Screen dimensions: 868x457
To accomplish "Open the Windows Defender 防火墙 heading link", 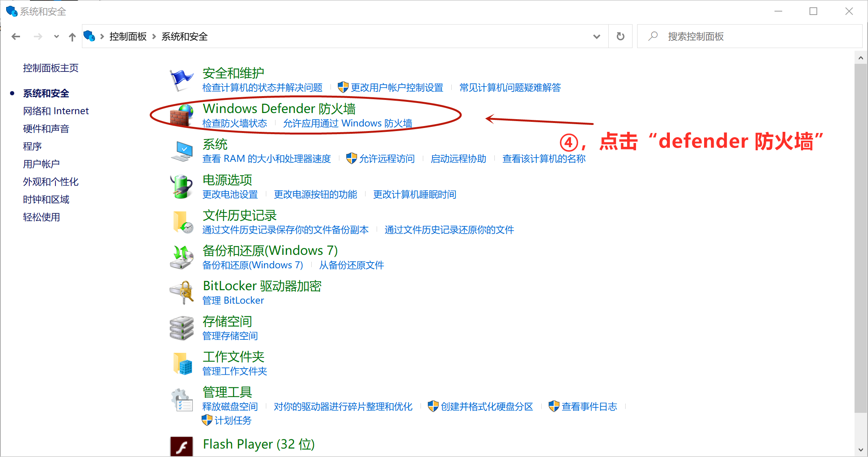I will coord(279,109).
